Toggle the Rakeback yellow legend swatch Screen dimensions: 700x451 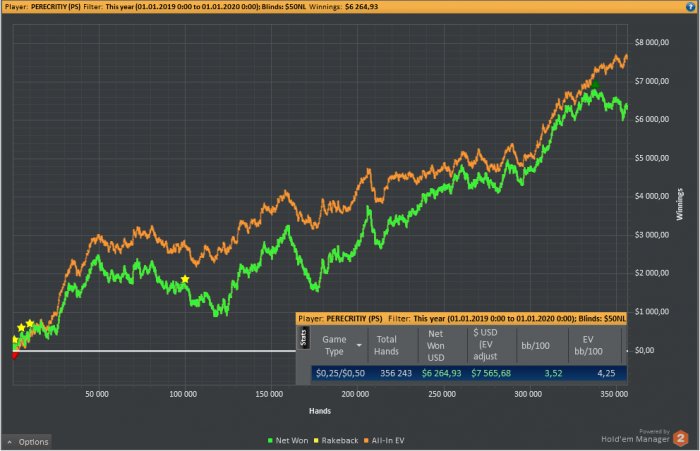coord(316,441)
